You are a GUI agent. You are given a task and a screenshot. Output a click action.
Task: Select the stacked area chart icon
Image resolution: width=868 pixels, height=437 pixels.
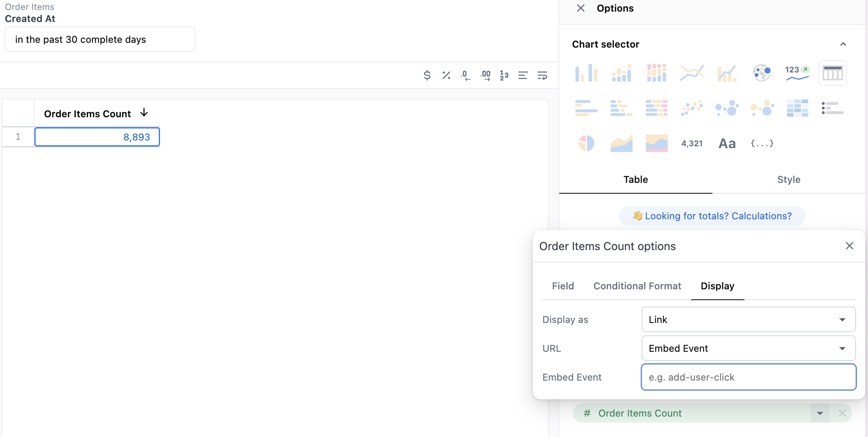pyautogui.click(x=656, y=143)
